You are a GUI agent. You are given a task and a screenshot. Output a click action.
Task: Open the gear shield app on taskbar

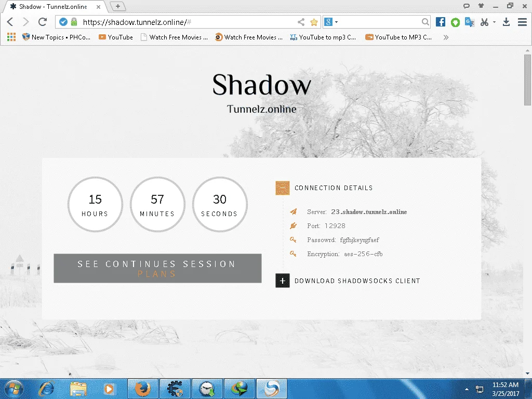coord(175,389)
